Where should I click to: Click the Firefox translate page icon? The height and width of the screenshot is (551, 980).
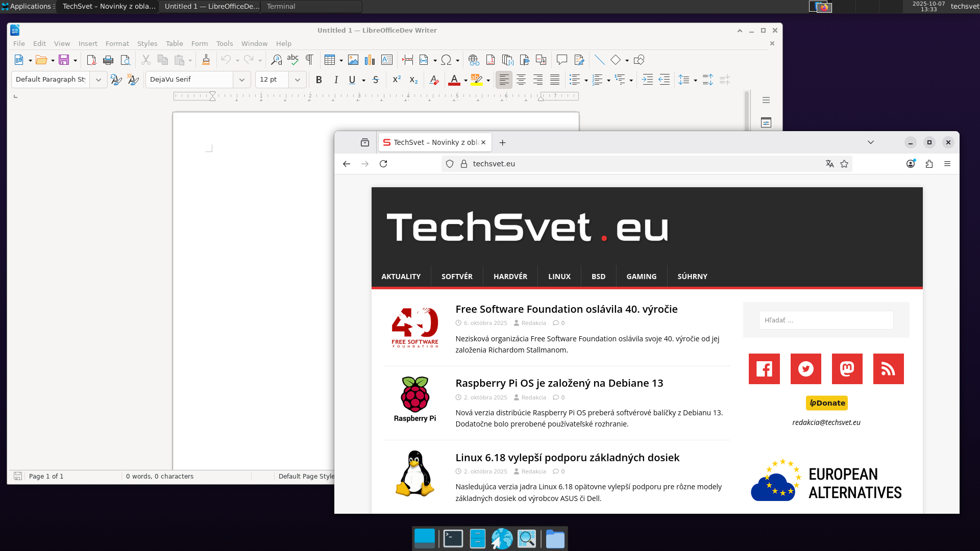829,164
